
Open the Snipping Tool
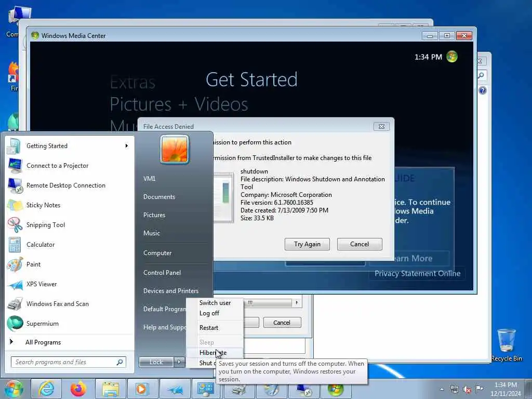[70, 224]
